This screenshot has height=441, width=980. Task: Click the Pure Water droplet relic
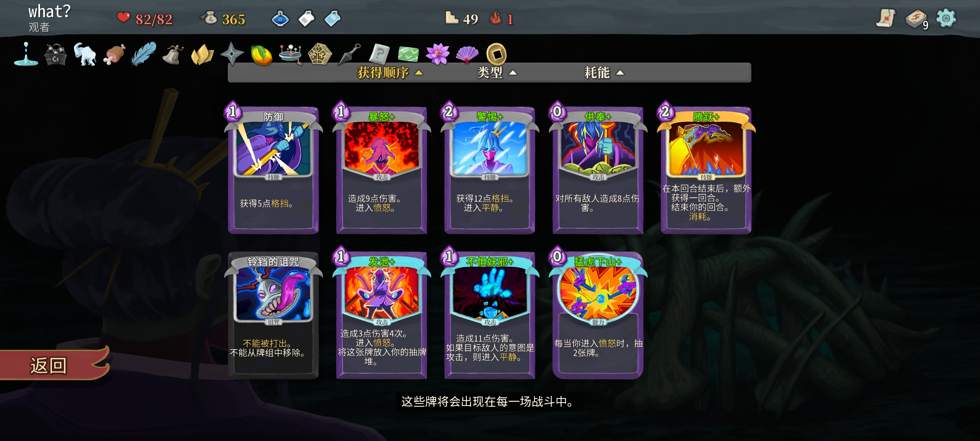(26, 54)
